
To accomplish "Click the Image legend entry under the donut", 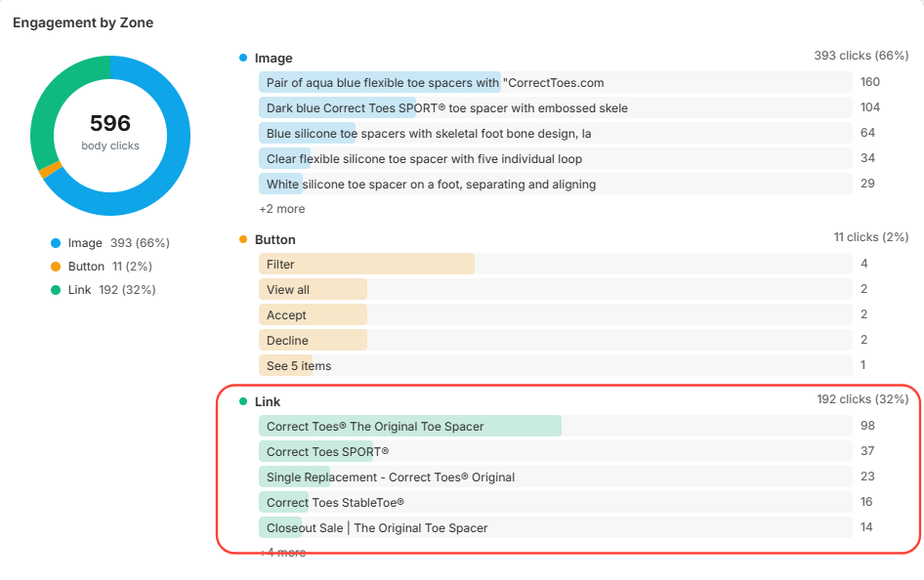I will (x=110, y=242).
